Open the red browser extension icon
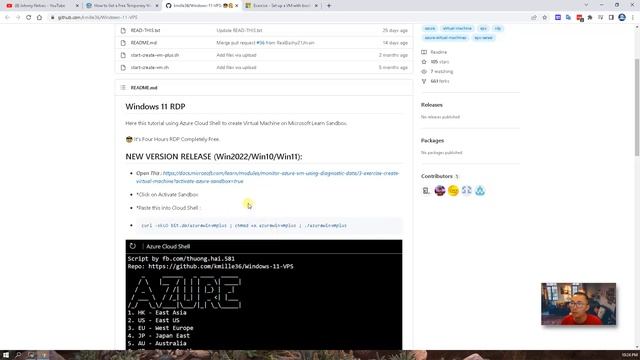The image size is (640, 360). 579,18
